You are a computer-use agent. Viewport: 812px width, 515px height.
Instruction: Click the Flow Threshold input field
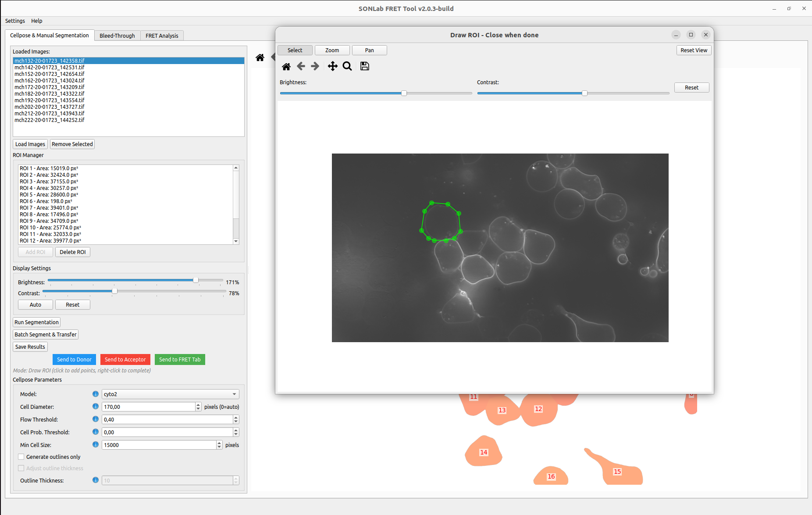[167, 419]
